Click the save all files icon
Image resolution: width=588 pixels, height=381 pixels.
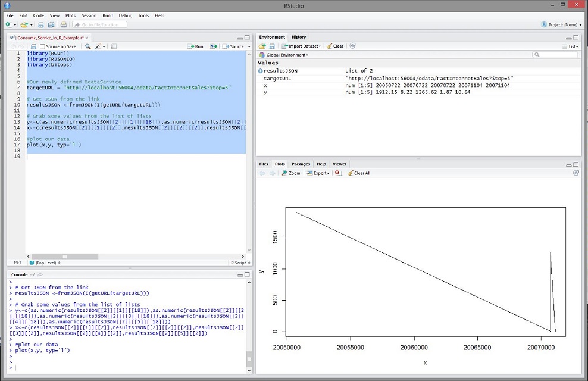[51, 24]
